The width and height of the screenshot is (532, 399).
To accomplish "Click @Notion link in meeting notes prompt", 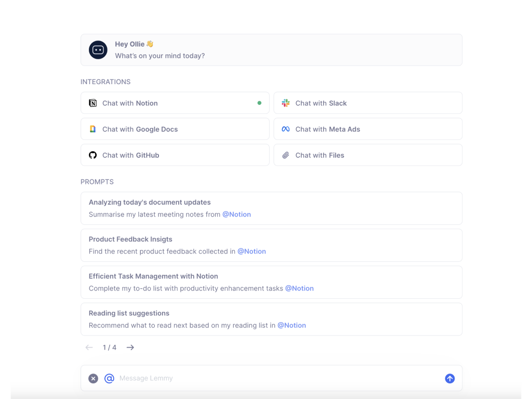I will point(236,215).
